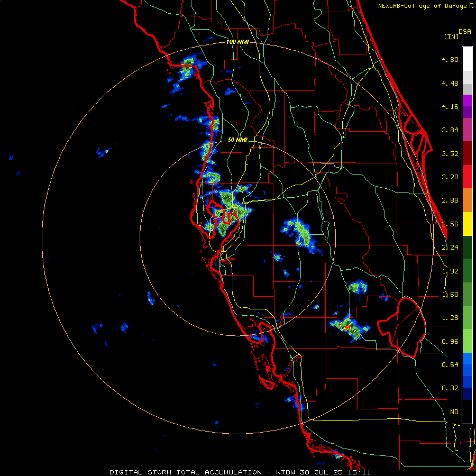Screen dimensions: 476x476
Task: Click the 100 NMI range ring label
Action: click(x=237, y=42)
